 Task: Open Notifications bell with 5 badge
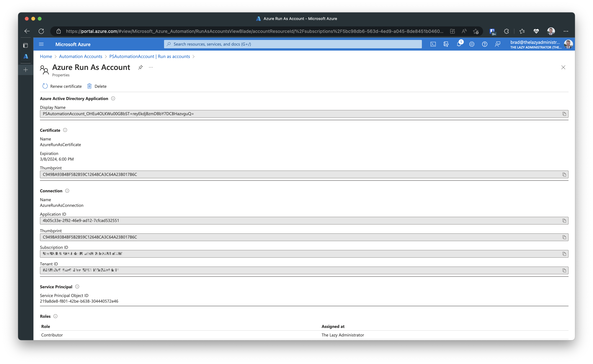point(459,44)
